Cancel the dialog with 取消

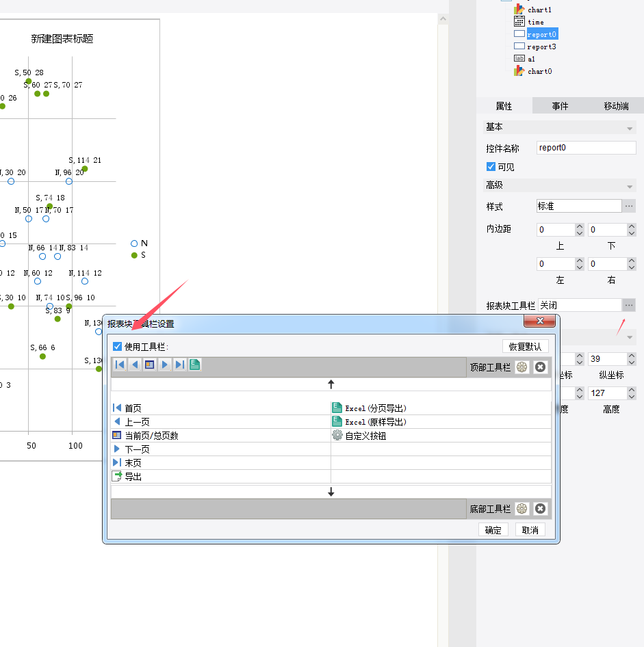pyautogui.click(x=530, y=530)
